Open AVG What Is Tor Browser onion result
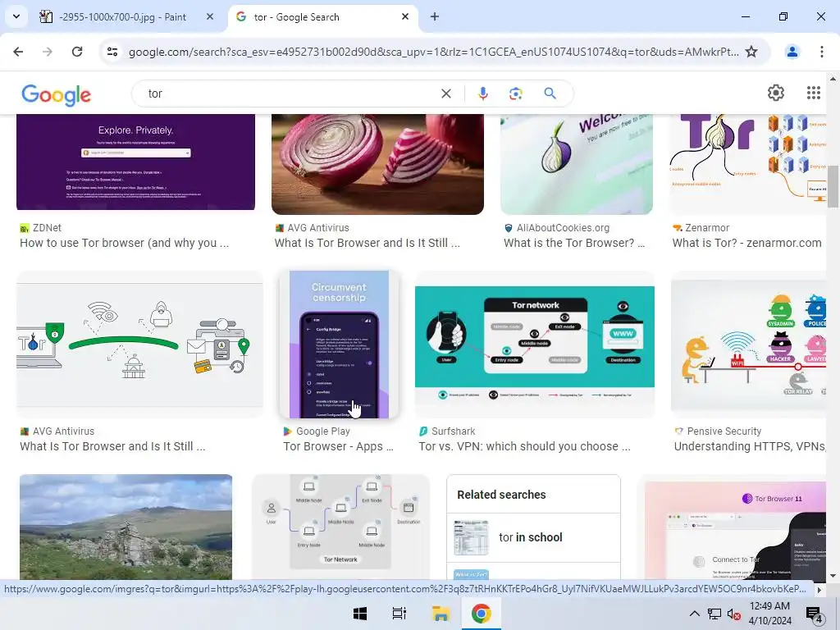840x630 pixels. pyautogui.click(x=367, y=243)
